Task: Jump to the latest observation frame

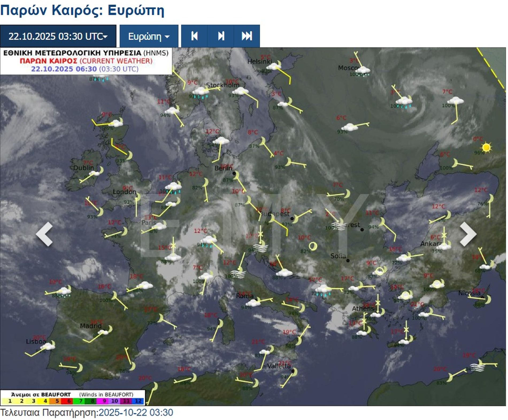Action: click(247, 36)
